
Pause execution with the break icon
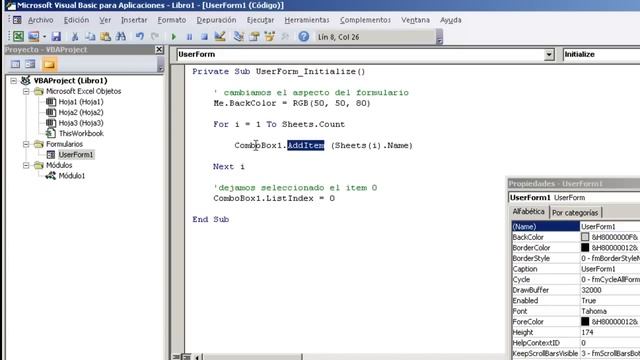pos(189,37)
